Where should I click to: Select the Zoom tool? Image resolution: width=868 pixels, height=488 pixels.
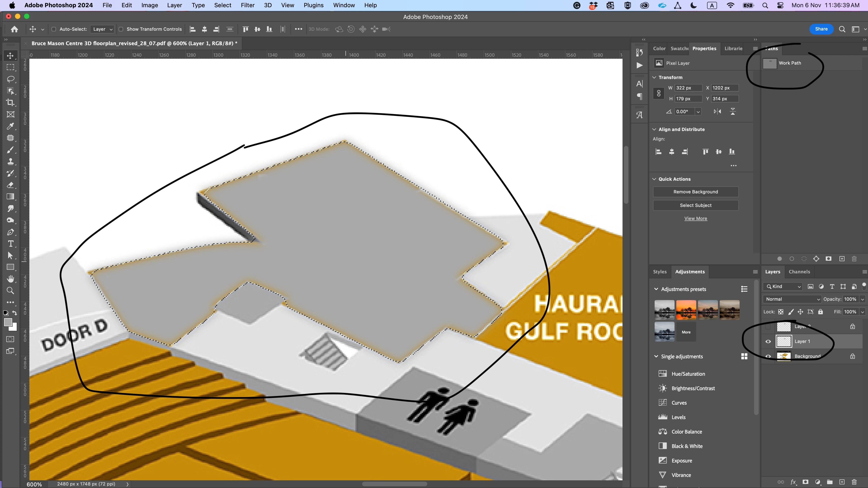[x=10, y=291]
